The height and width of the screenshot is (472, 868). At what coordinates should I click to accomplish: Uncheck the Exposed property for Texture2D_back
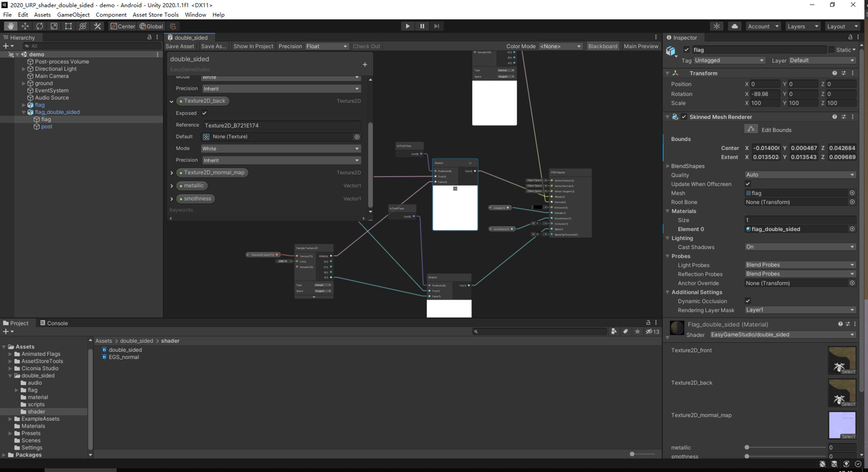(x=204, y=113)
